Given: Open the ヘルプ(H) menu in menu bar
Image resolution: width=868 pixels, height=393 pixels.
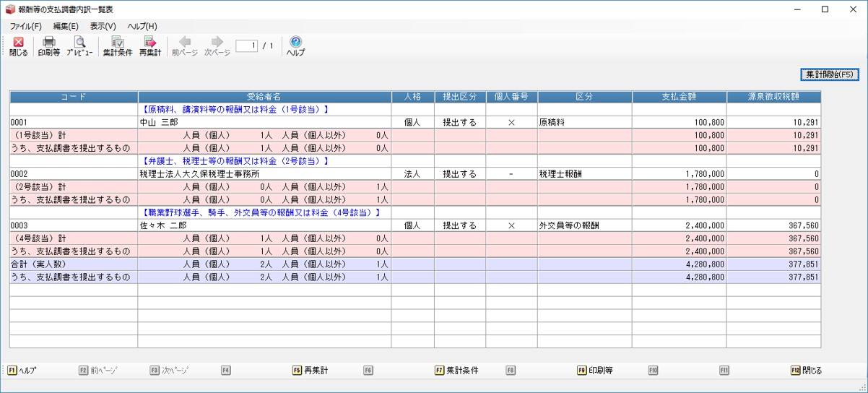Looking at the screenshot, I should (142, 26).
